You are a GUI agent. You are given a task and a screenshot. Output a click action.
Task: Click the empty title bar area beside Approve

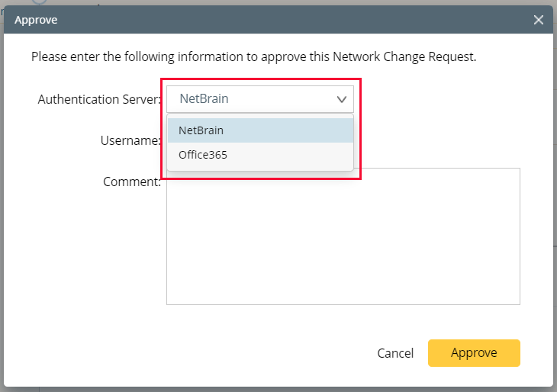(x=290, y=20)
